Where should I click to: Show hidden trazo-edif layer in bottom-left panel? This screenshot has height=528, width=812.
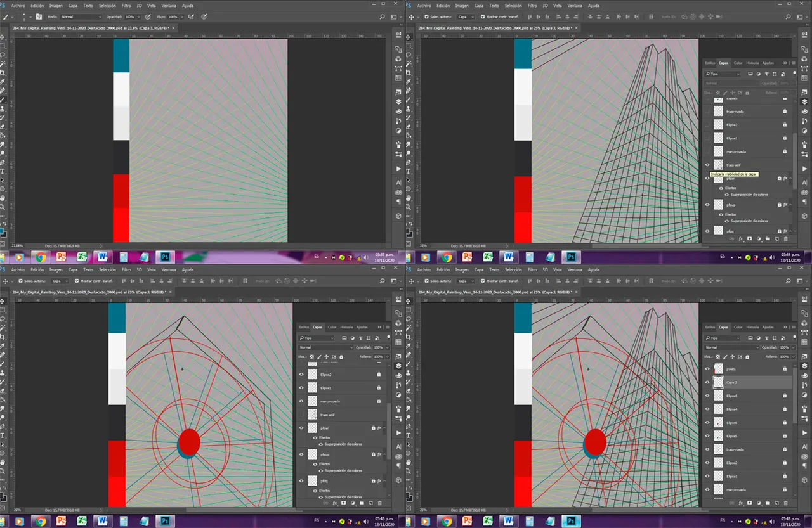point(301,415)
